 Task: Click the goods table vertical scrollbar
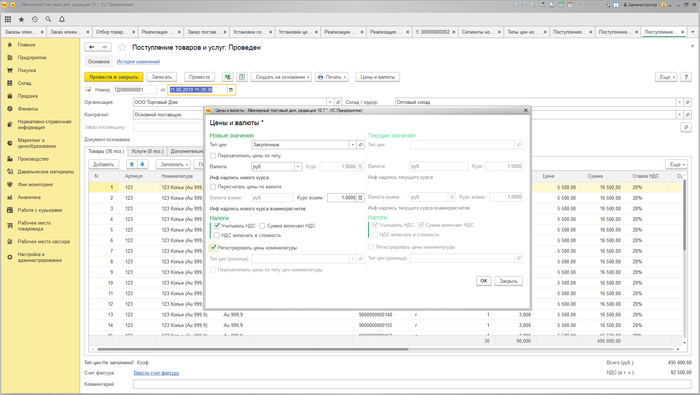coord(684,214)
